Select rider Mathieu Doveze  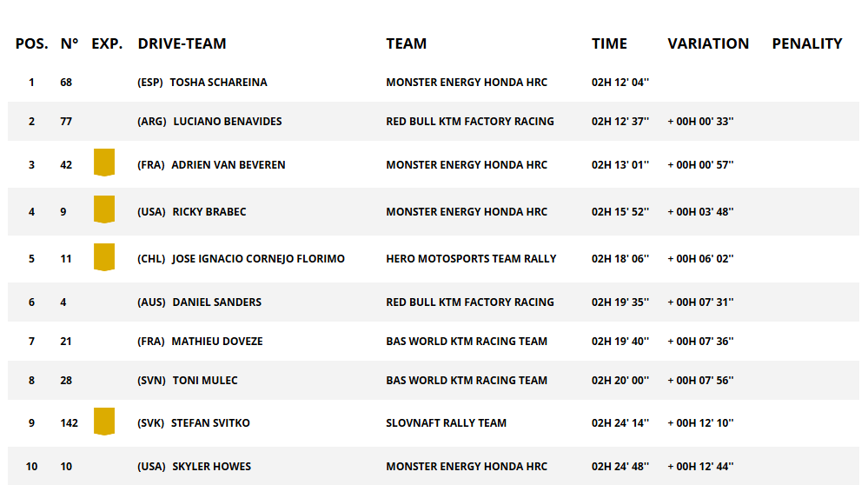pyautogui.click(x=216, y=342)
